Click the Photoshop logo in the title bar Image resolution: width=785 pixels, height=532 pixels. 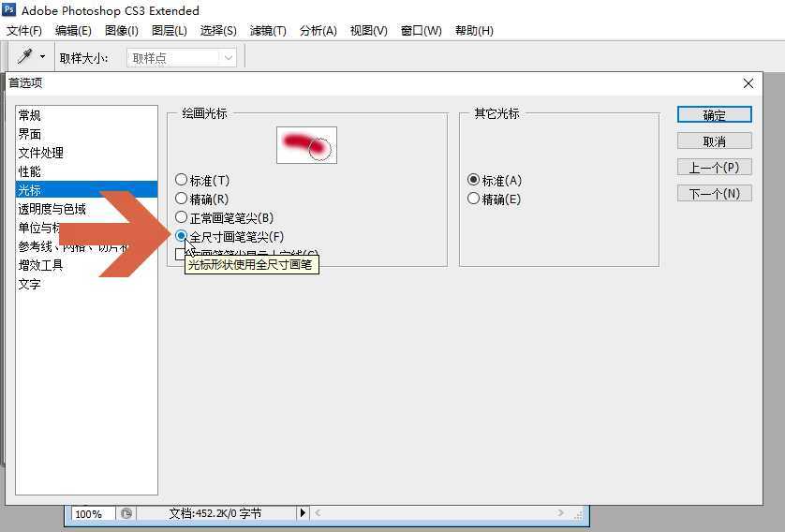tap(9, 10)
